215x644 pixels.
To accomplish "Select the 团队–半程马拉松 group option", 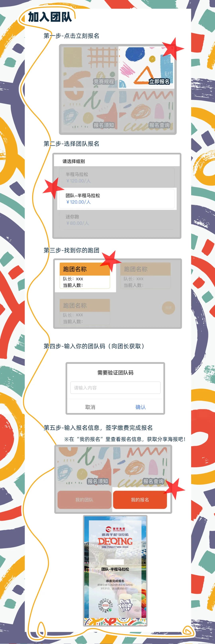I will point(116,199).
